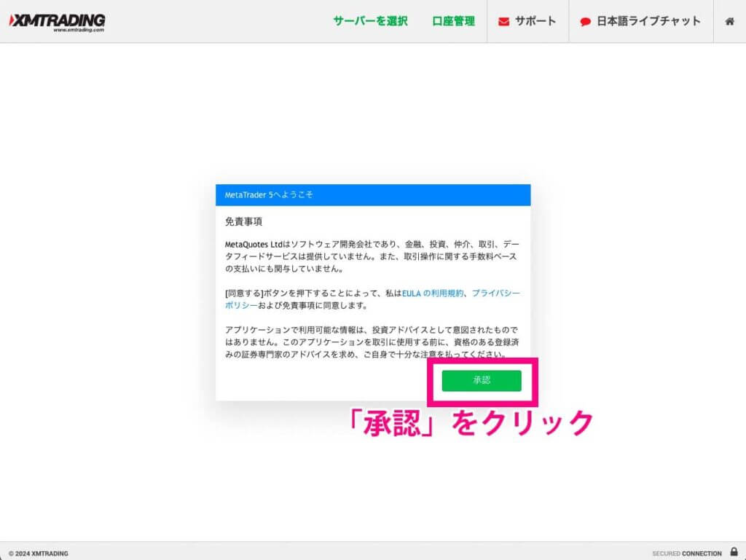This screenshot has width=746, height=560.
Task: Open 日本語ライブチャット text label
Action: tap(648, 21)
